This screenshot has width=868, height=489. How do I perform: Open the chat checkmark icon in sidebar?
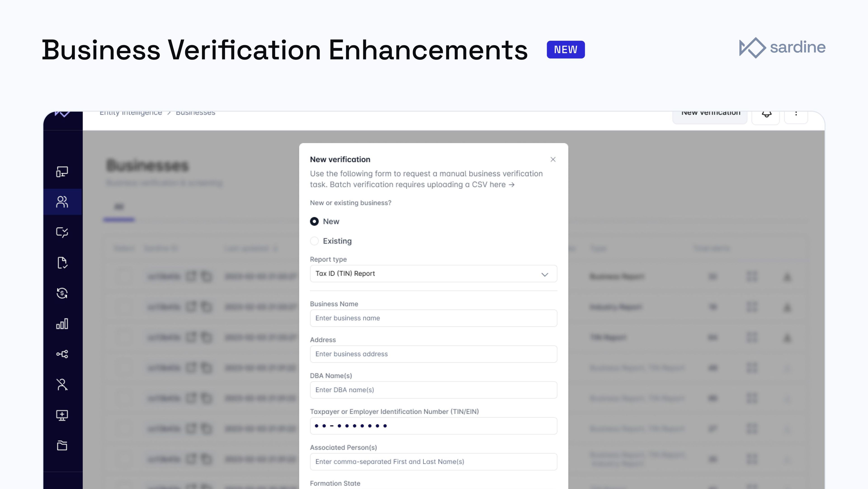62,232
